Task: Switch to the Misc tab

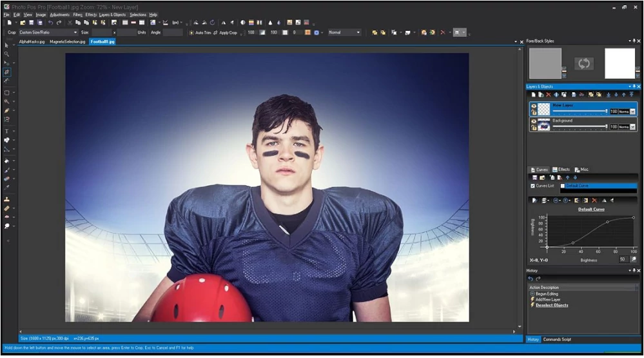Action: tap(581, 170)
